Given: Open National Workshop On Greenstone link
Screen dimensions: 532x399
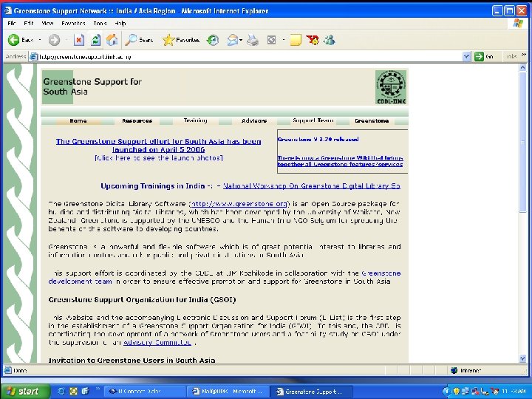Looking at the screenshot, I should pos(312,186).
